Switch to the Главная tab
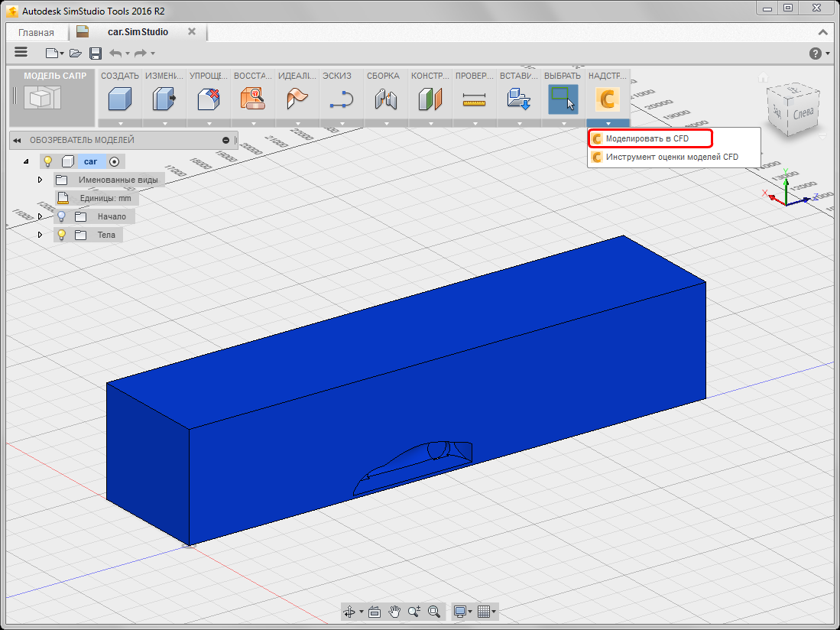The width and height of the screenshot is (840, 630). (37, 32)
